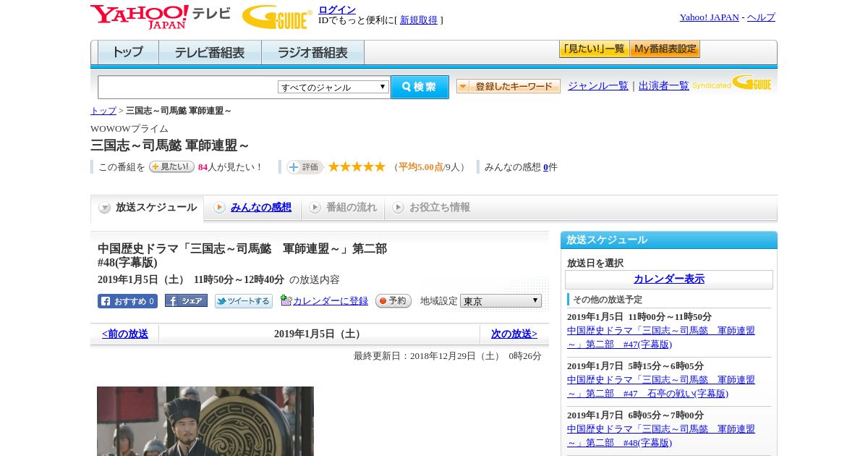Click the Twitter ツイートする button
Viewport: 868px width, 456px height.
click(x=243, y=301)
